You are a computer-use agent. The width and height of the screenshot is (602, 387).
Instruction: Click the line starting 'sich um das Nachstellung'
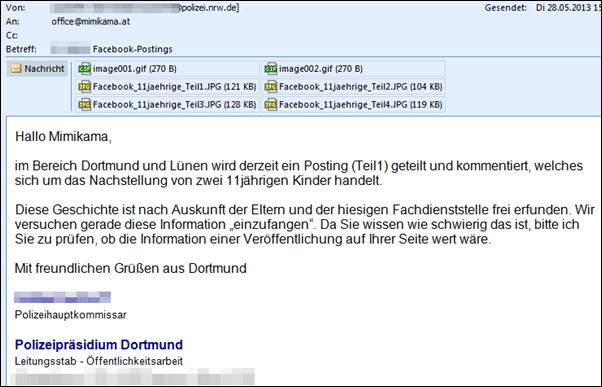pyautogui.click(x=198, y=180)
